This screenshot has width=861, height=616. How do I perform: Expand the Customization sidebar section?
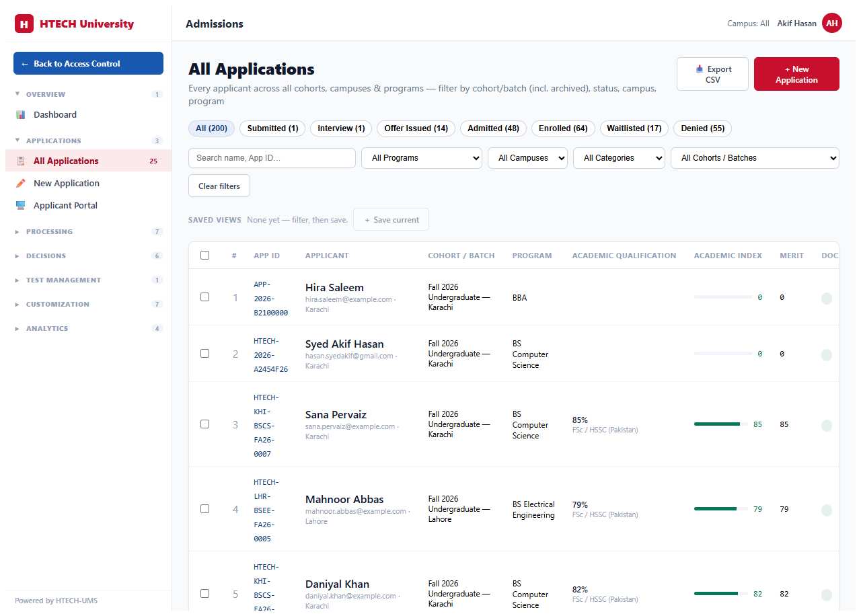pos(88,304)
